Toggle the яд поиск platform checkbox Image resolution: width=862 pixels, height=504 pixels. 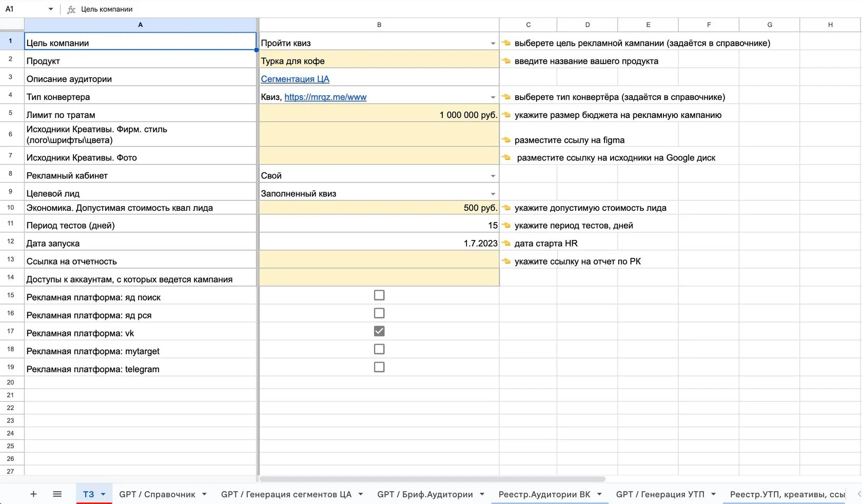pyautogui.click(x=379, y=295)
